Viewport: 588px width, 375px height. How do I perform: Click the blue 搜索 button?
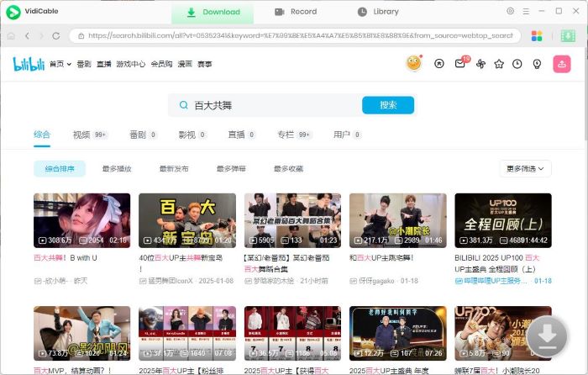[388, 105]
